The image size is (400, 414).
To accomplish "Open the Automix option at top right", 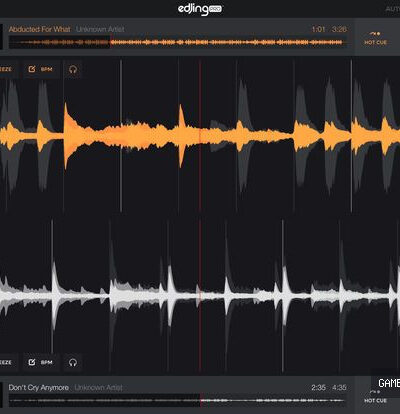I will 393,9.
